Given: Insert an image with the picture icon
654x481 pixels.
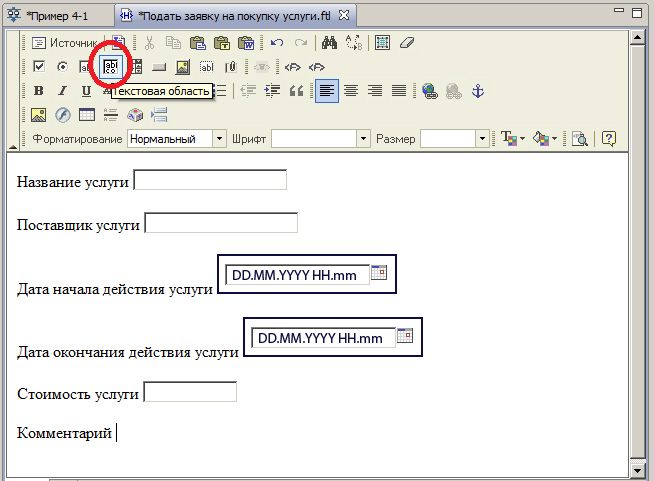Looking at the screenshot, I should 38,115.
